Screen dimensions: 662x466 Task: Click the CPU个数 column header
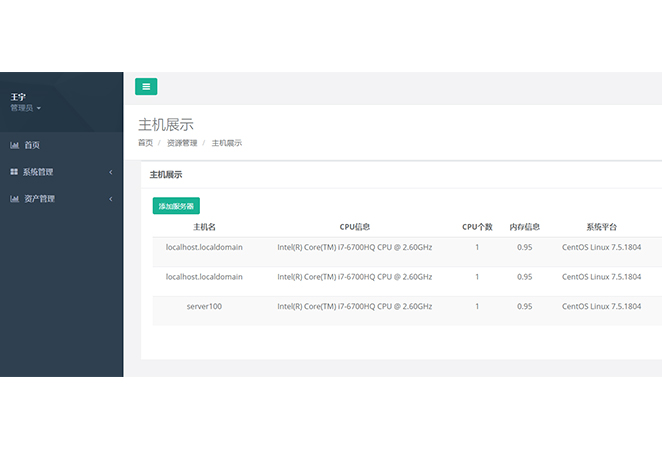[477, 227]
